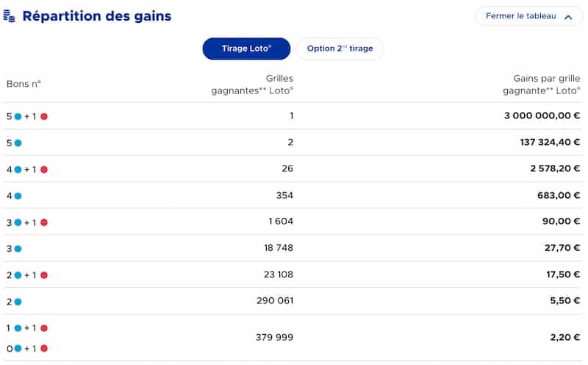This screenshot has width=588, height=365.
Task: Click the red ball icon in the 4+1 row
Action: 44,169
